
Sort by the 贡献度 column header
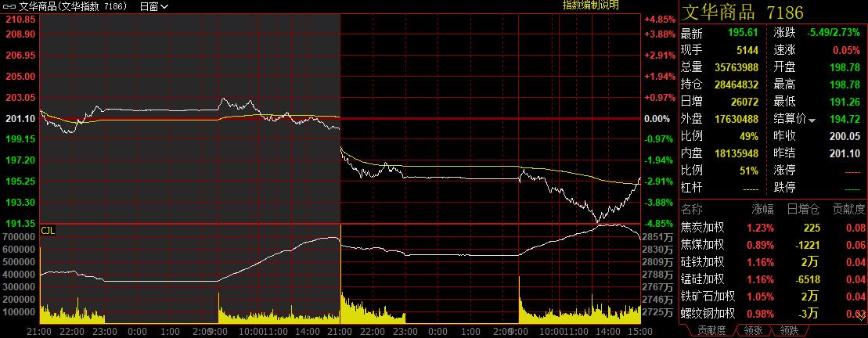848,209
